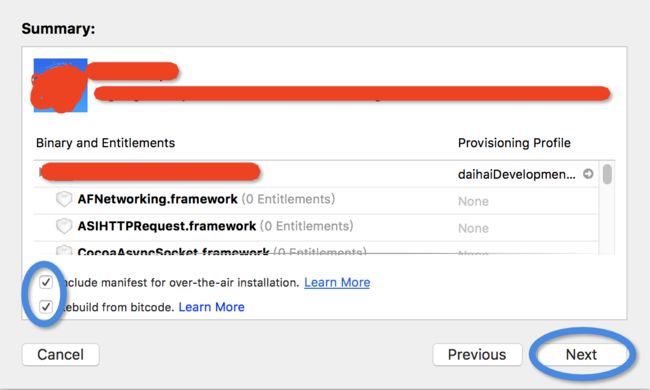The height and width of the screenshot is (390, 650).
Task: Select the AFNetworking.framework row
Action: coord(316,201)
